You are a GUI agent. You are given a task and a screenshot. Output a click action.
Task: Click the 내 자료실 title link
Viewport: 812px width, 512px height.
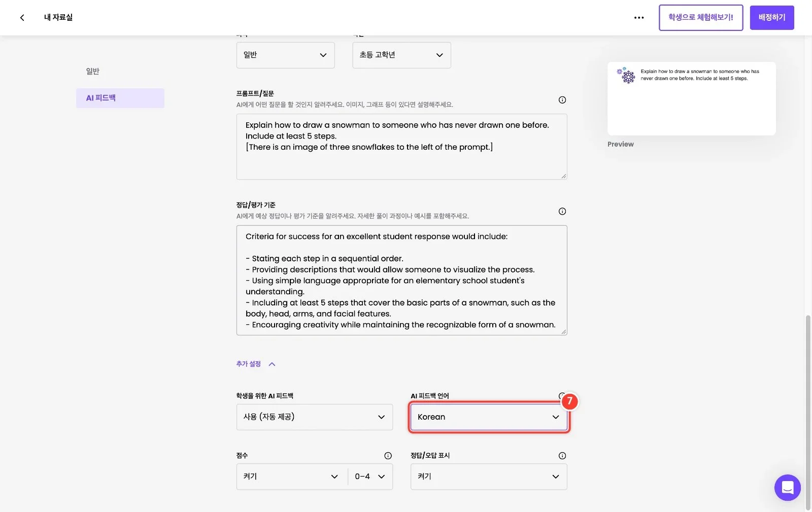click(58, 18)
